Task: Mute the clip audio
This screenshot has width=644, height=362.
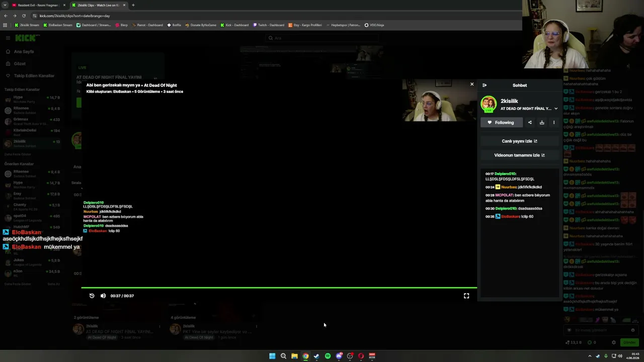Action: coord(103,296)
